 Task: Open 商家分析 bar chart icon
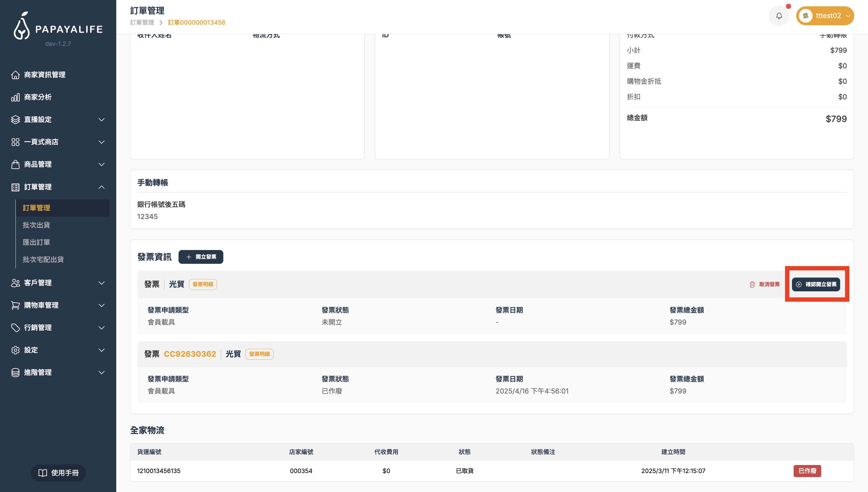(15, 97)
